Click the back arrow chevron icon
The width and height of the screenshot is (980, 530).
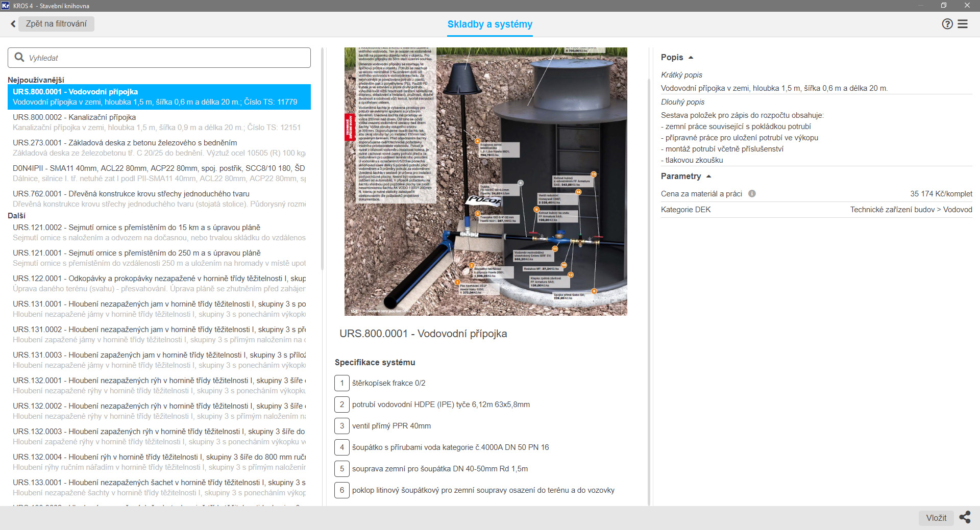pyautogui.click(x=13, y=24)
